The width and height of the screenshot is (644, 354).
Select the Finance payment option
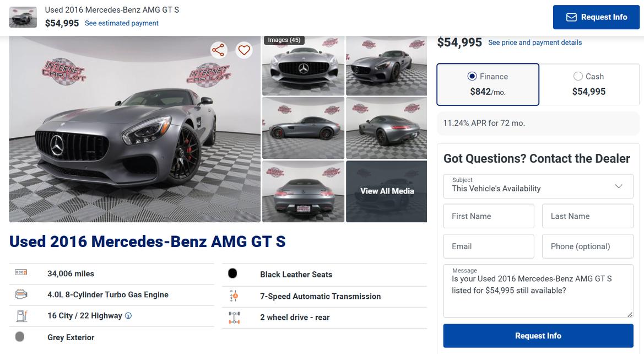coord(488,84)
